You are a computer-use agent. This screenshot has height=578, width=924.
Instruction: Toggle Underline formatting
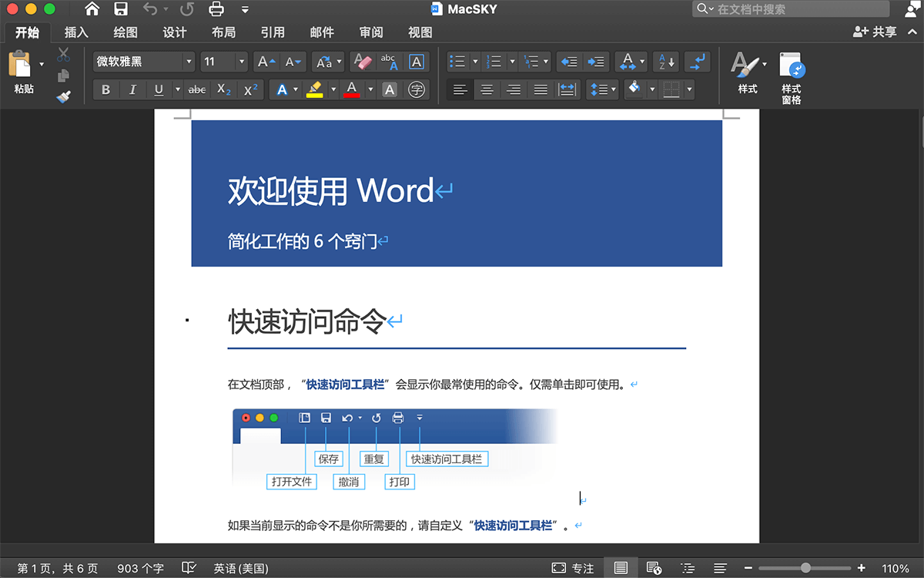pyautogui.click(x=159, y=89)
